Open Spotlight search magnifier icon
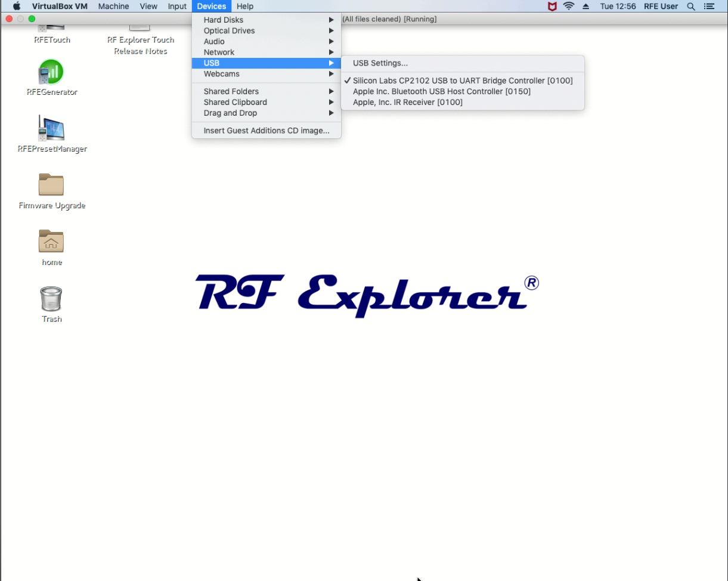Screen dimensions: 728x581 click(x=691, y=7)
